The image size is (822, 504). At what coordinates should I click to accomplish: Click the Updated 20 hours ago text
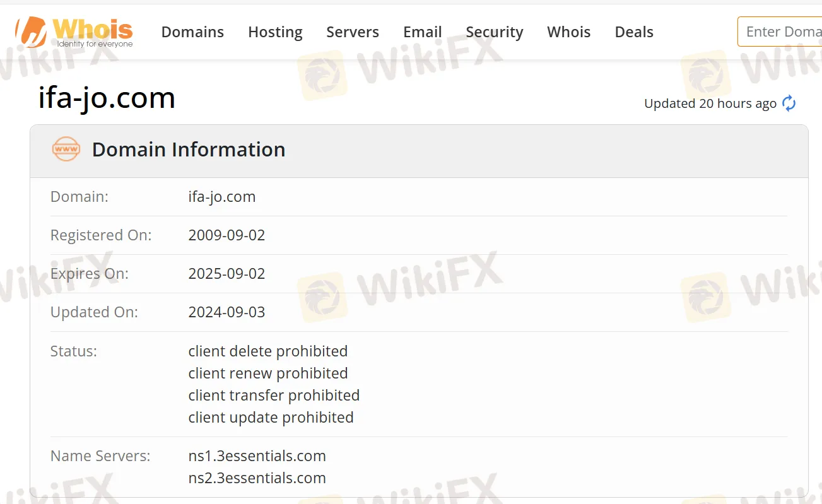[x=710, y=103]
